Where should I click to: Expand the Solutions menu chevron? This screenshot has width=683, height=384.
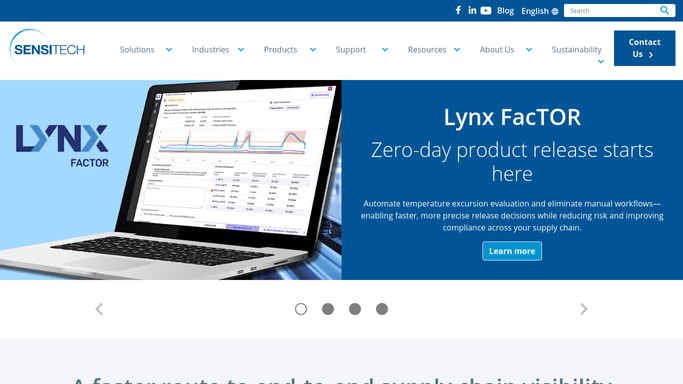click(169, 50)
